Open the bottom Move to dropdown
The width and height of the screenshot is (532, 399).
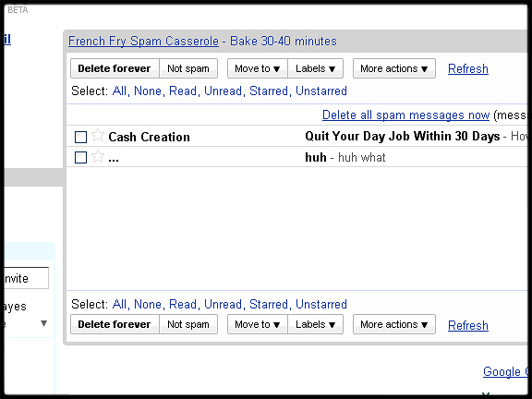(x=258, y=324)
